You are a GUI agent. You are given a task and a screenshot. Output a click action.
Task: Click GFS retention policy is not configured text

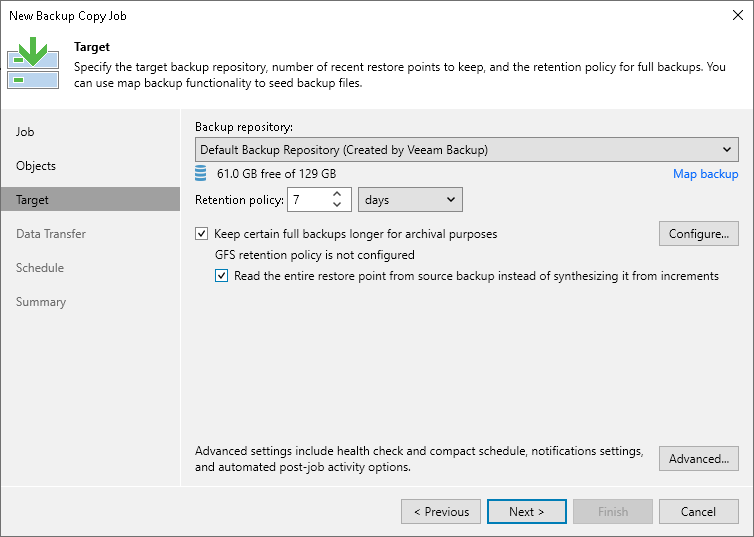(314, 255)
